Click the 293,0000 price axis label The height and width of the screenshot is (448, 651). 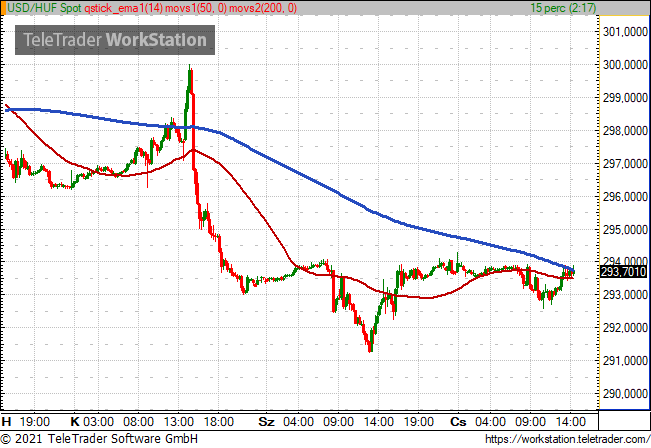[625, 295]
